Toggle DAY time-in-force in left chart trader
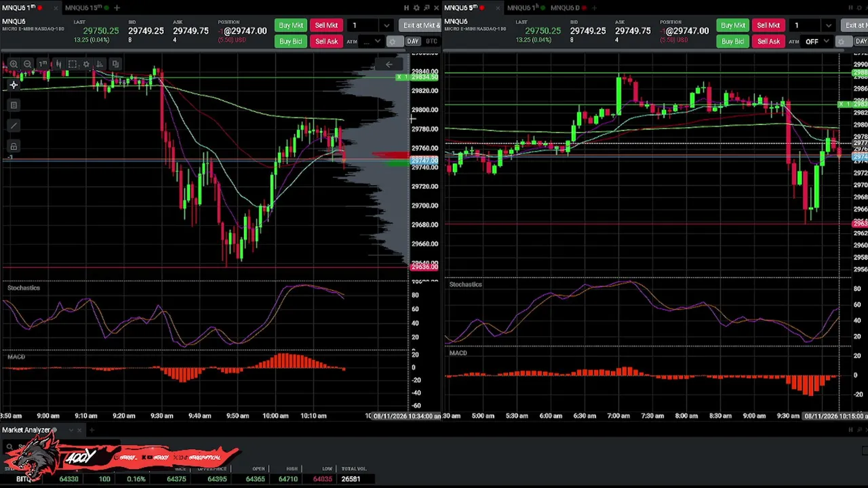This screenshot has width=868, height=488. (412, 41)
